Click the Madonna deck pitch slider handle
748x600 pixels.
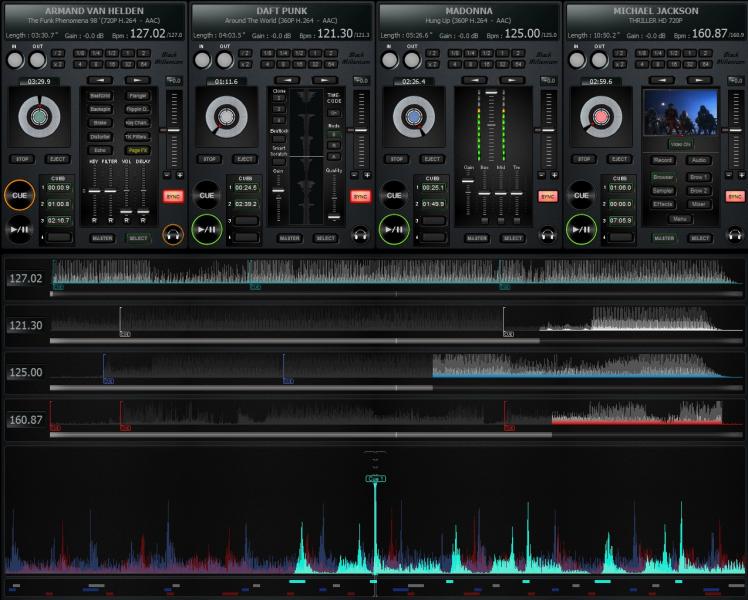[548, 130]
